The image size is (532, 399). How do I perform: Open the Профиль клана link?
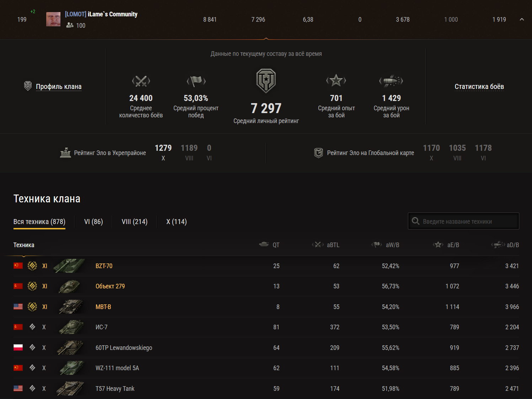[x=59, y=86]
